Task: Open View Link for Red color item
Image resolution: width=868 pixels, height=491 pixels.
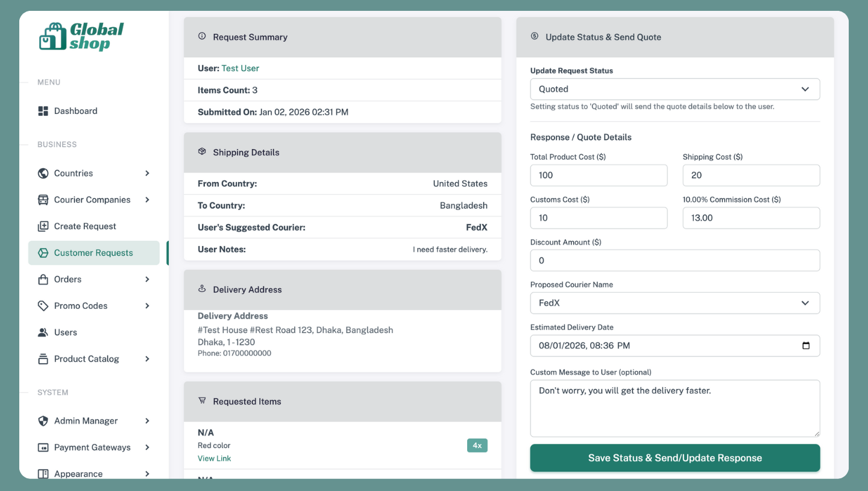Action: [214, 458]
